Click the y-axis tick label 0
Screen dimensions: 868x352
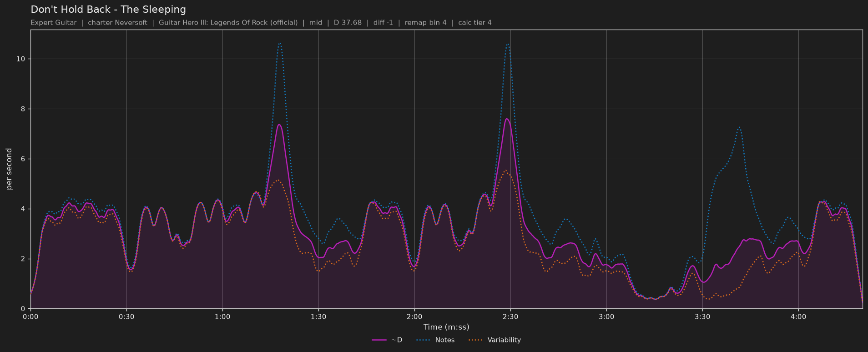(23, 309)
